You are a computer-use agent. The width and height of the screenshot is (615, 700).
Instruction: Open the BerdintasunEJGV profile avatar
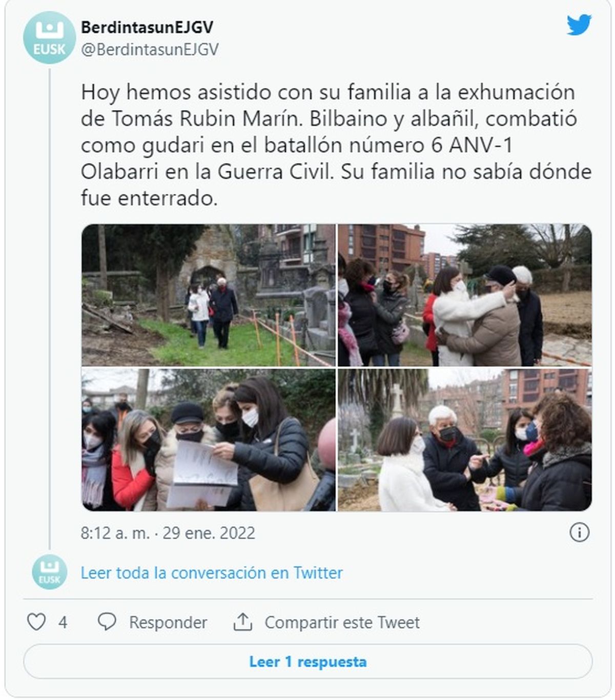pyautogui.click(x=49, y=37)
